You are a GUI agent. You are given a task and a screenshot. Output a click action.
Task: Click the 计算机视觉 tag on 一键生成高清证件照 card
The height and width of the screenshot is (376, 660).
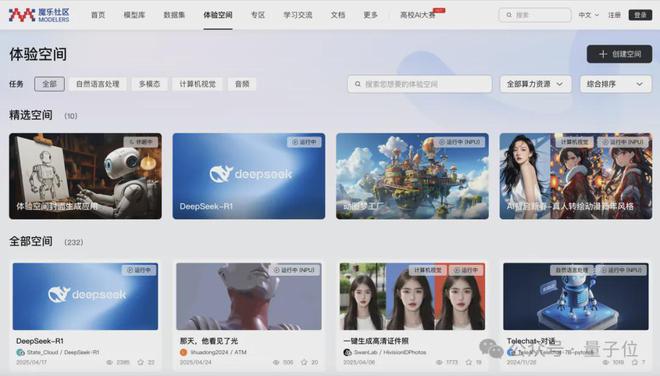coord(428,270)
